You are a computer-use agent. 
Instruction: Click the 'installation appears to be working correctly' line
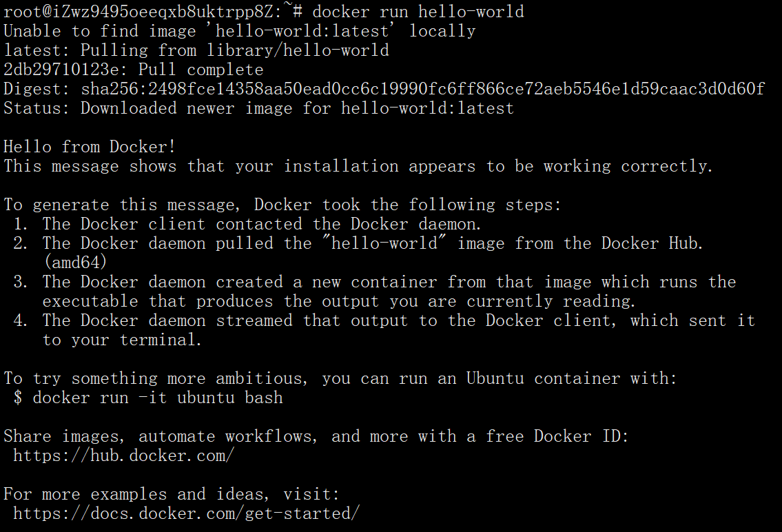358,166
